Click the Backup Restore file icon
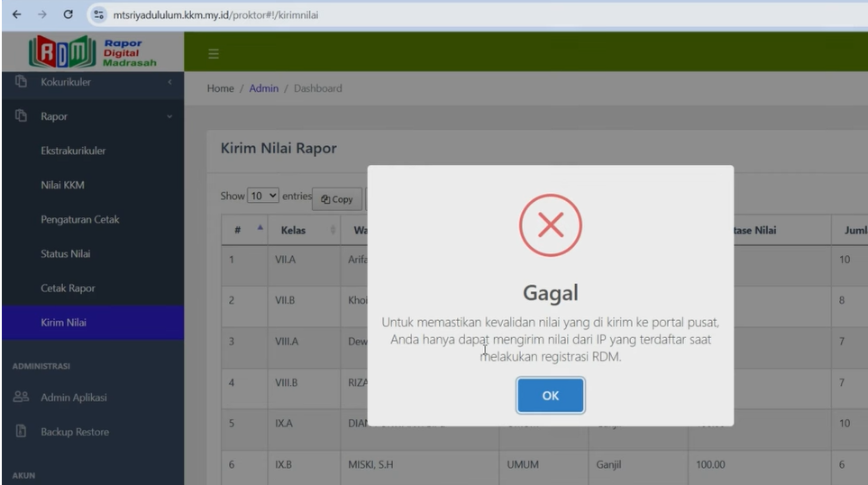Screen dimensions: 868x485 (x=17, y=432)
